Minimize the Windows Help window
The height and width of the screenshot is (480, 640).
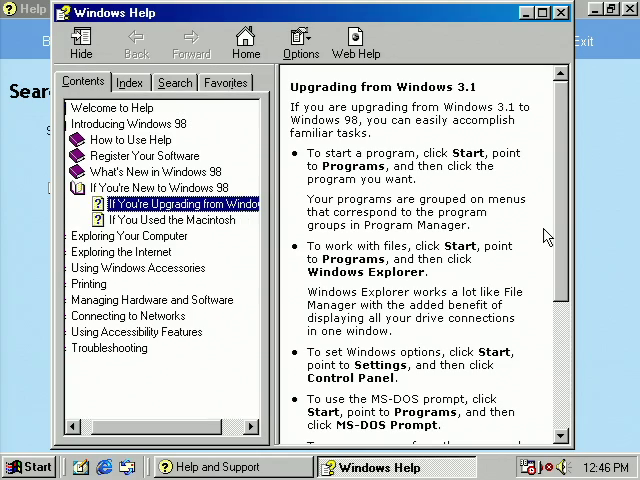[526, 13]
